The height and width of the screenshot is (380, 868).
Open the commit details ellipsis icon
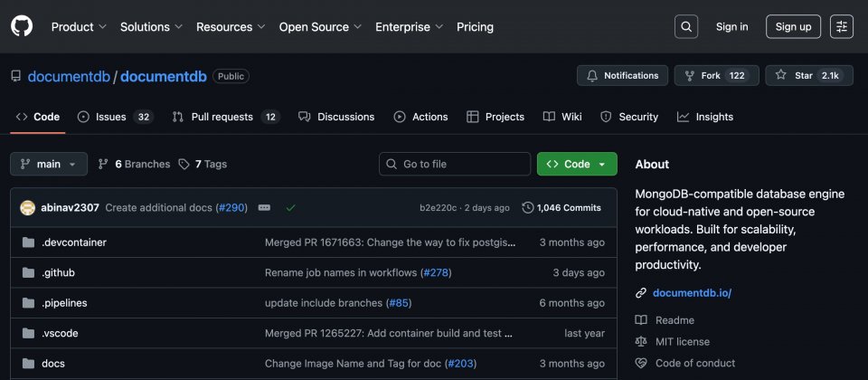264,207
